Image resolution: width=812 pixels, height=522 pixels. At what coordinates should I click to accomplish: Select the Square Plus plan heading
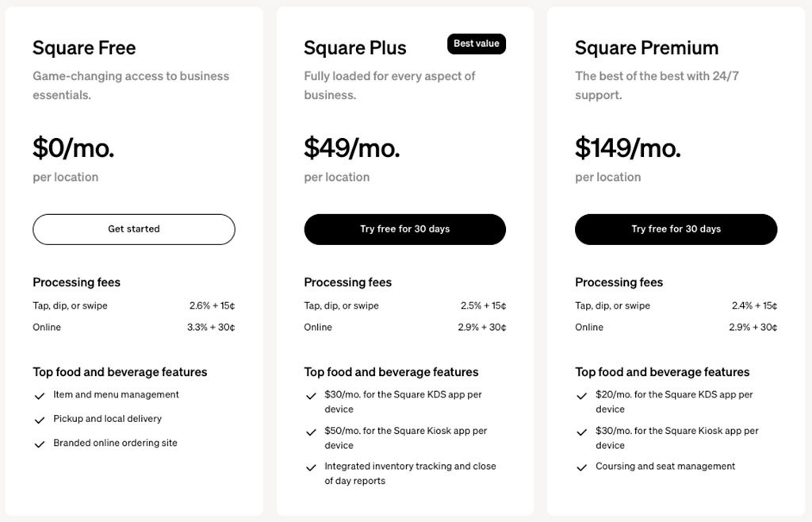tap(355, 48)
